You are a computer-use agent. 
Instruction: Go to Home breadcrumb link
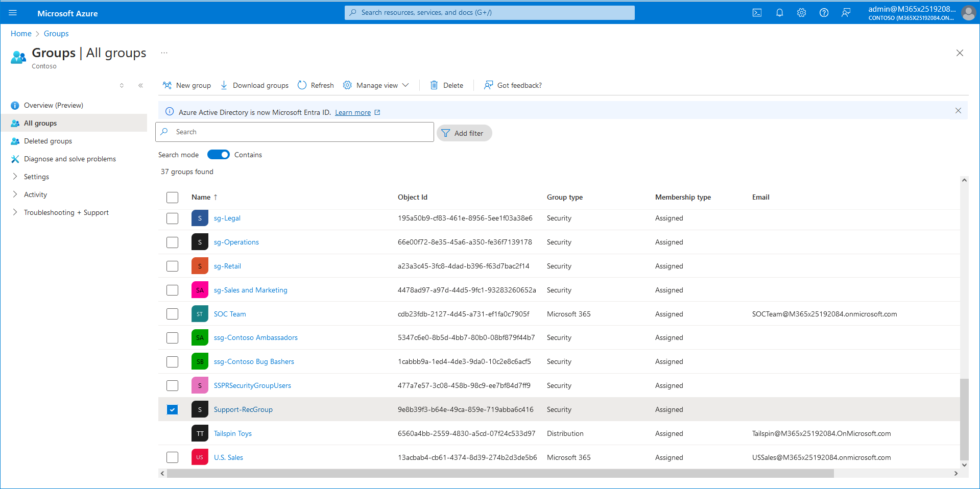21,34
